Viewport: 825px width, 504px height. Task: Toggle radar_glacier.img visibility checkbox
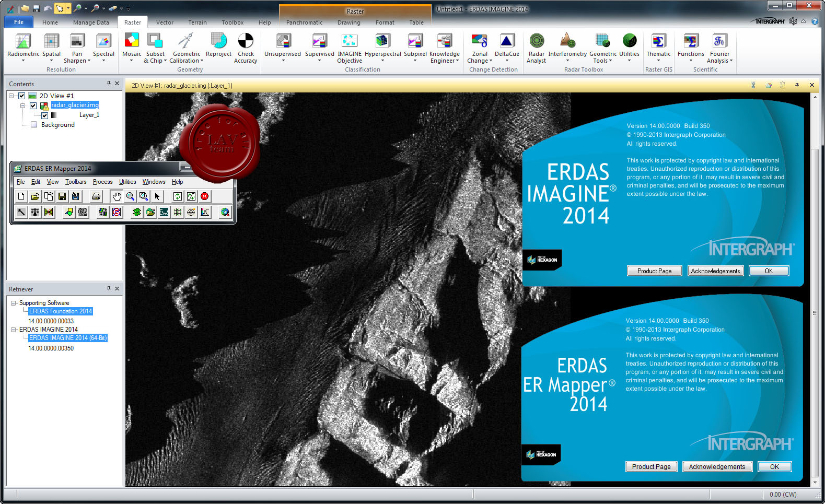pos(33,106)
